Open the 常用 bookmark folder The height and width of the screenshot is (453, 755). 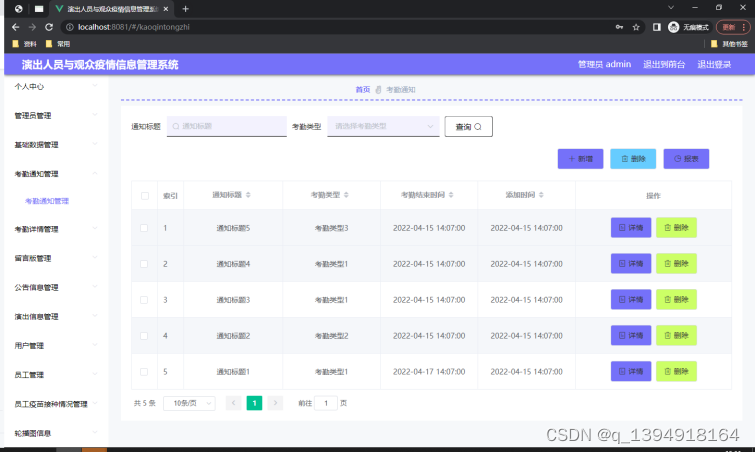tap(57, 44)
